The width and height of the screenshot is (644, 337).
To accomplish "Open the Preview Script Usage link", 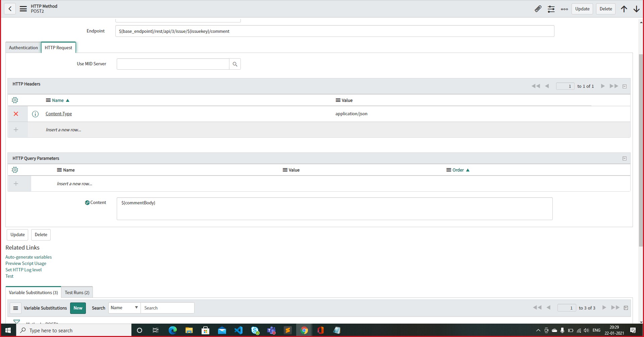I will tap(26, 263).
